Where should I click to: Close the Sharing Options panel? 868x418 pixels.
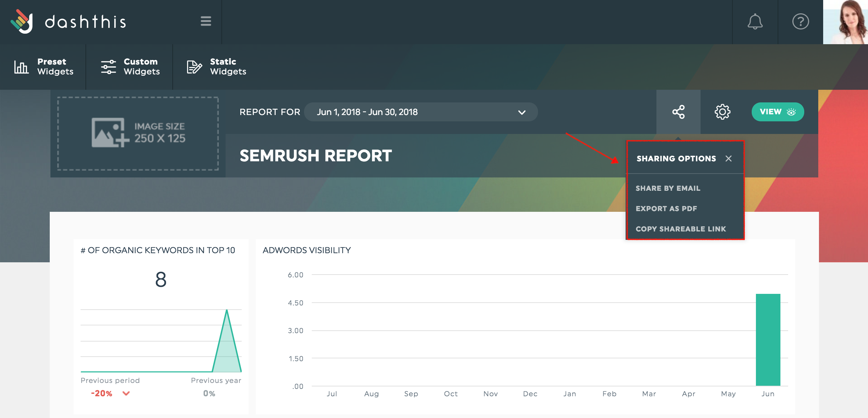[x=729, y=159]
